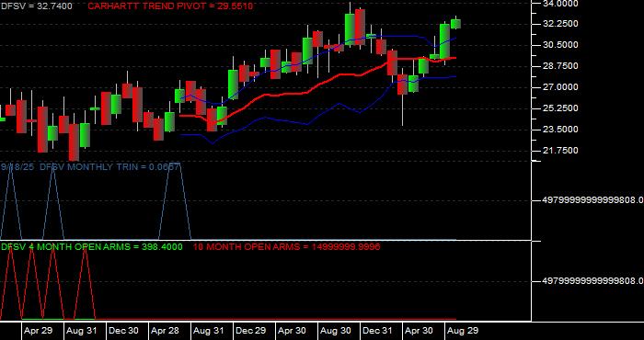Viewport: 644px width, 340px height.
Task: Click the 32.2500 price axis value
Action: [560, 24]
